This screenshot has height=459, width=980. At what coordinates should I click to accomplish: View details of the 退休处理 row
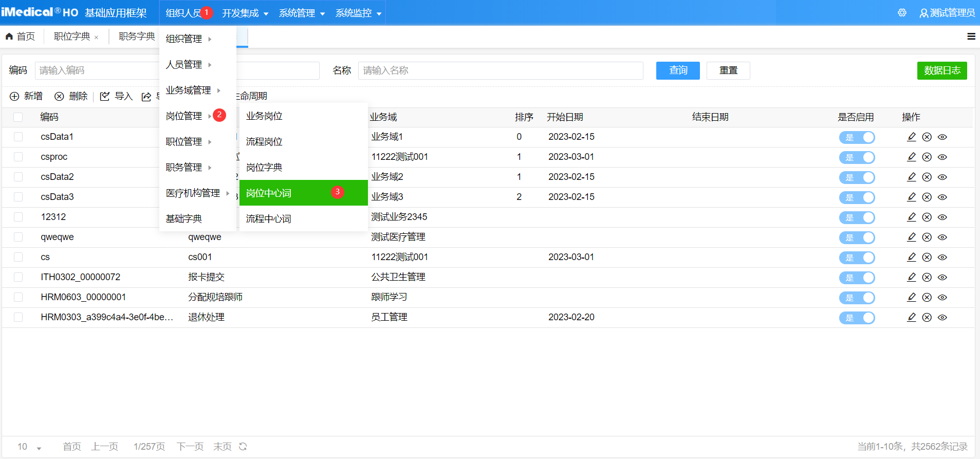coord(942,317)
